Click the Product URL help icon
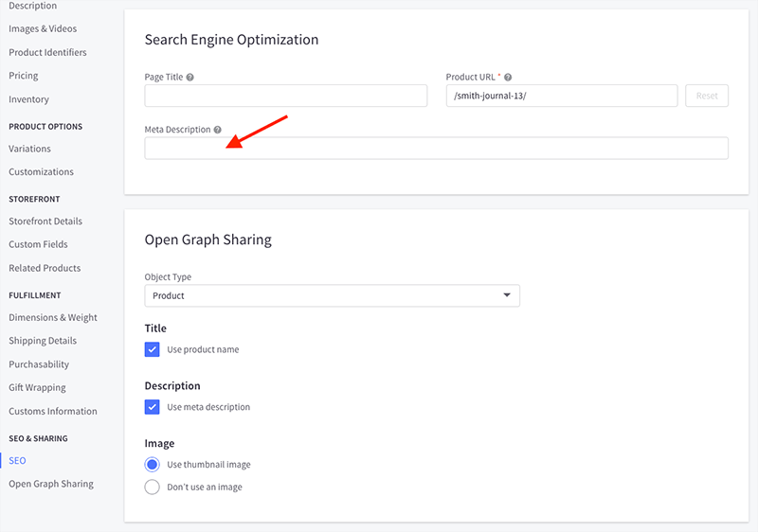758x532 pixels. pyautogui.click(x=508, y=77)
